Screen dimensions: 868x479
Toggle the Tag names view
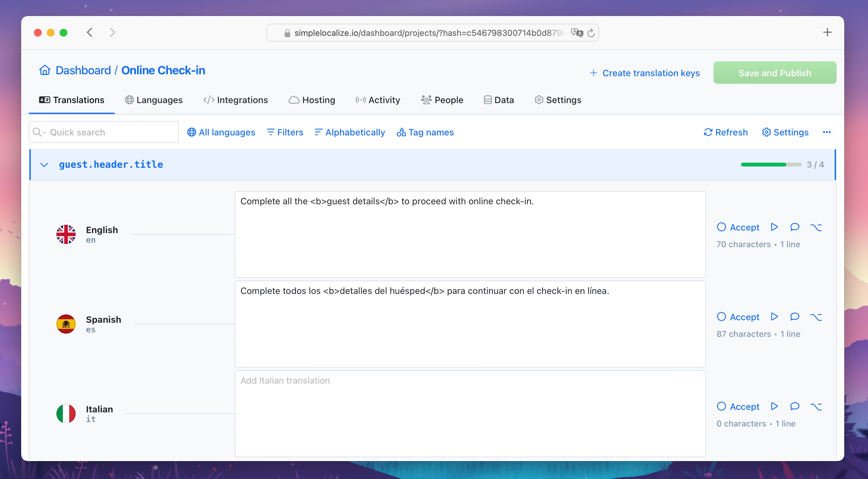(425, 132)
